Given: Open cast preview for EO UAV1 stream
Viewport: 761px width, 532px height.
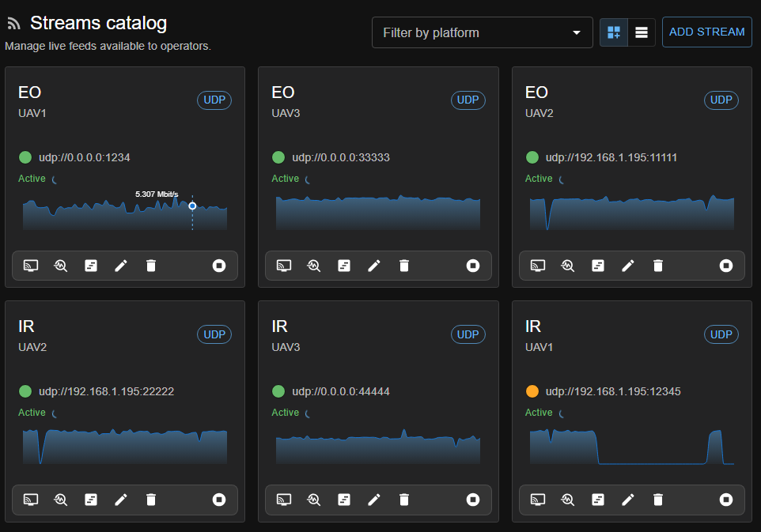Looking at the screenshot, I should (x=31, y=266).
